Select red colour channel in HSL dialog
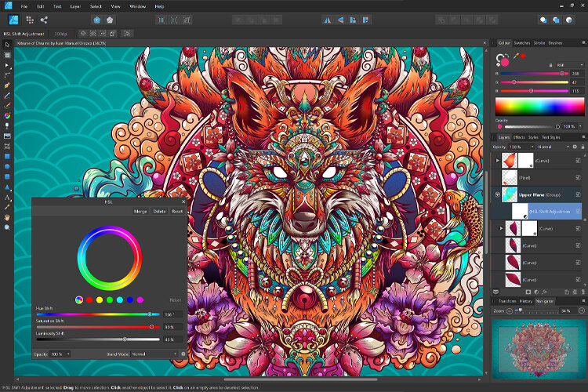Screen dimensions: 588x392 [x=89, y=299]
